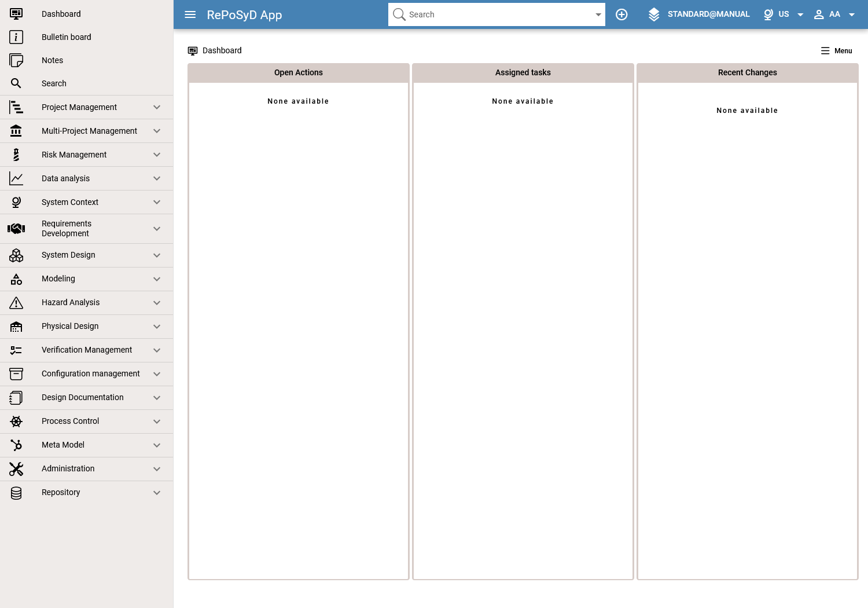
Task: Expand the Physical Design chevron
Action: (x=157, y=326)
